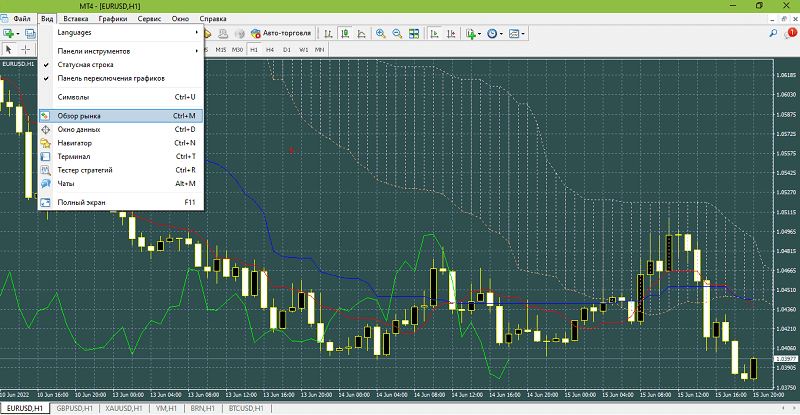Toggle chart auto scroll

coord(434,34)
